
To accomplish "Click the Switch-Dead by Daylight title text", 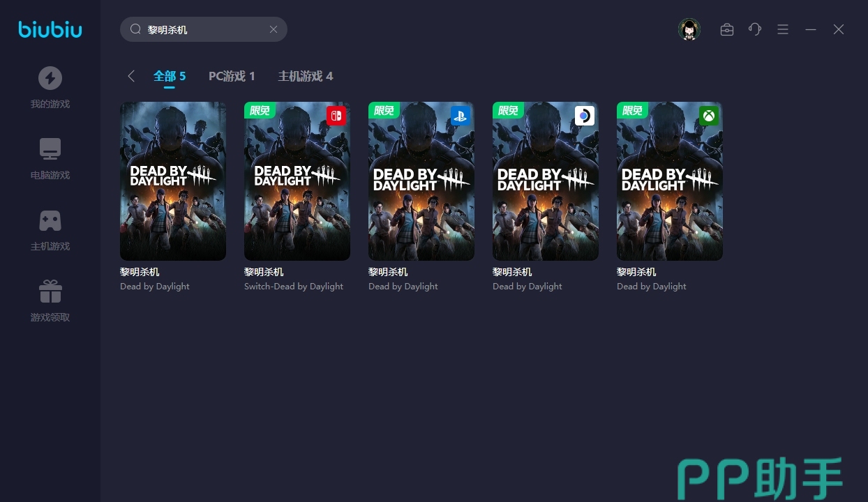I will pyautogui.click(x=294, y=287).
